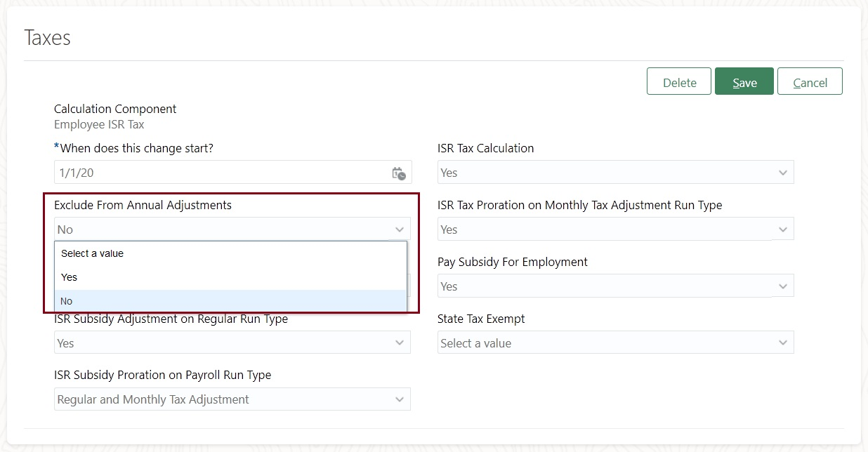Open ISR Subsidy Adjustment Regular Run dropdown
The height and width of the screenshot is (452, 868).
[399, 343]
